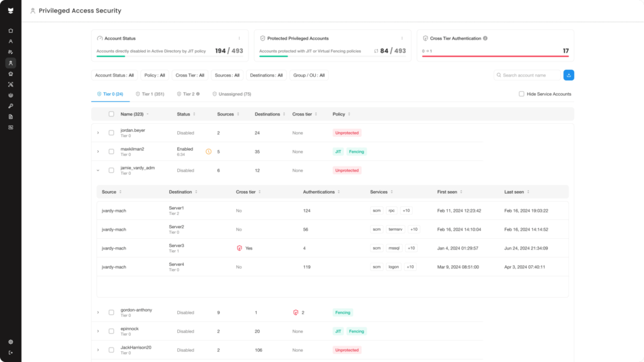
Task: Open the home icon in the sidebar
Action: [11, 31]
